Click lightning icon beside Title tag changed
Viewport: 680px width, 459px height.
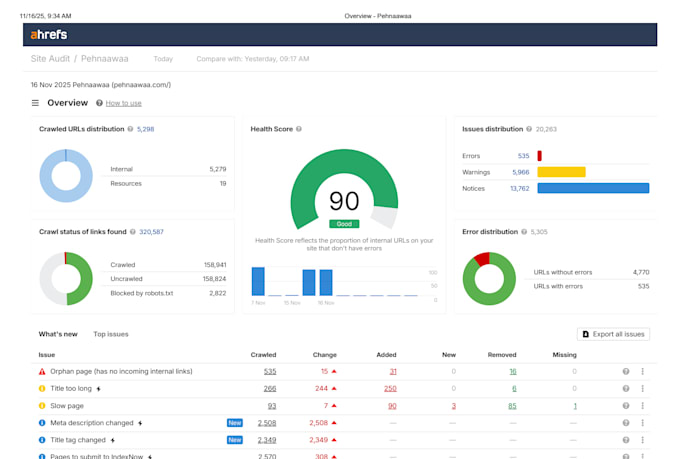click(112, 440)
